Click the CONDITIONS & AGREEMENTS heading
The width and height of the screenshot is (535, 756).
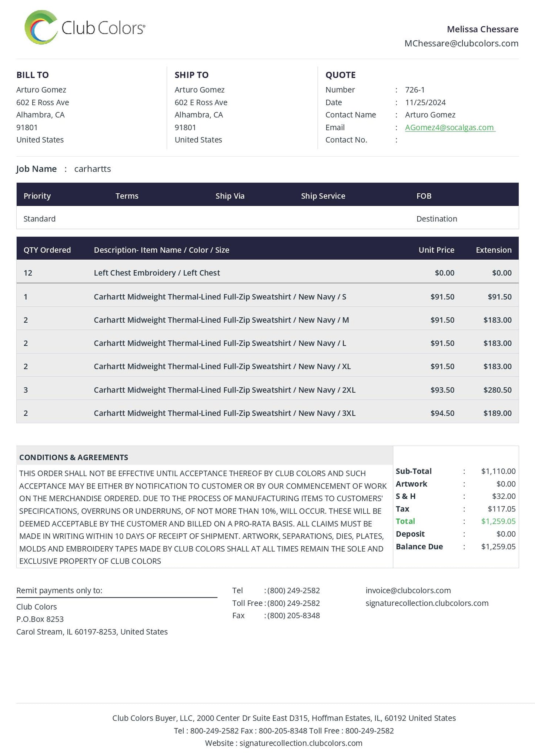pyautogui.click(x=74, y=457)
